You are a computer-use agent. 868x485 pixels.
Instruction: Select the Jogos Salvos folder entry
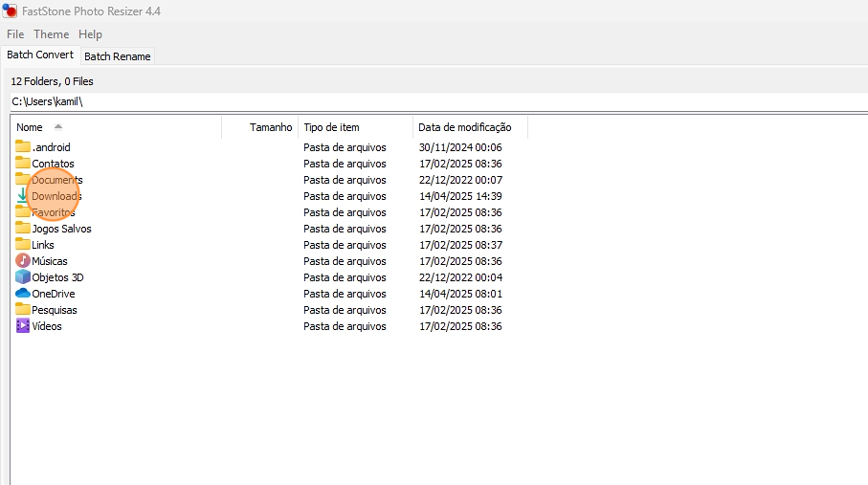[x=61, y=229]
